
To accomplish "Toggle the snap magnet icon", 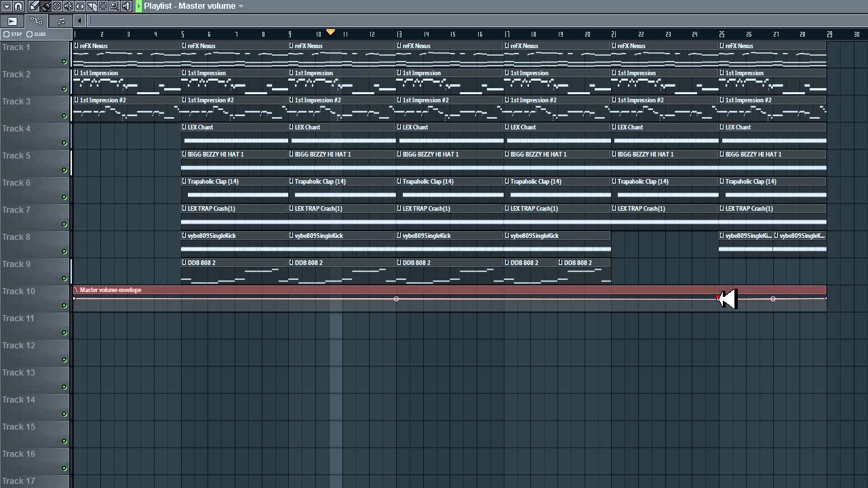I will pos(18,6).
